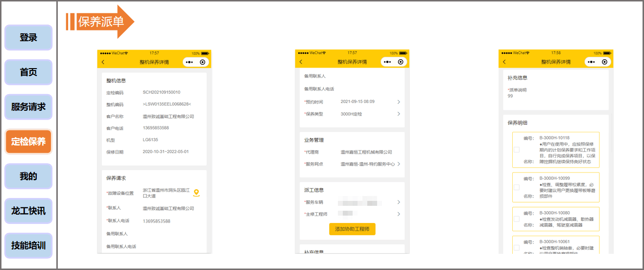The height and width of the screenshot is (270, 644).
Task: Close the mini program in left phone header
Action: 203,62
